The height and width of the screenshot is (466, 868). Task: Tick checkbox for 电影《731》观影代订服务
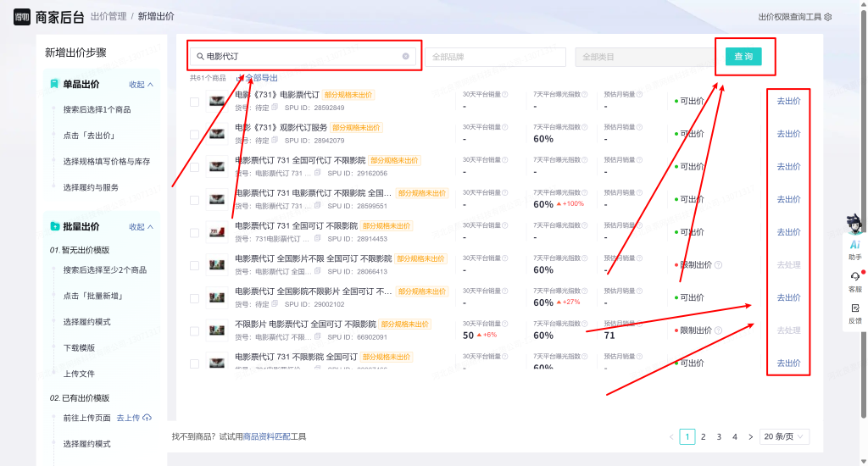(x=194, y=135)
